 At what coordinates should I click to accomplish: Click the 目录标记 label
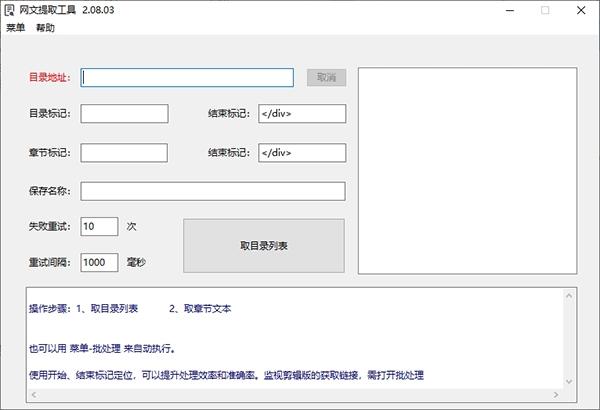coord(50,113)
